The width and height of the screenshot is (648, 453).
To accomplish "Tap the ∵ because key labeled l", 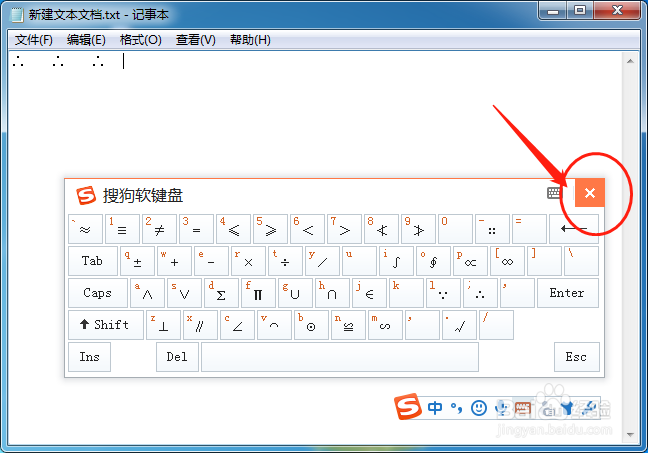I will (x=443, y=293).
